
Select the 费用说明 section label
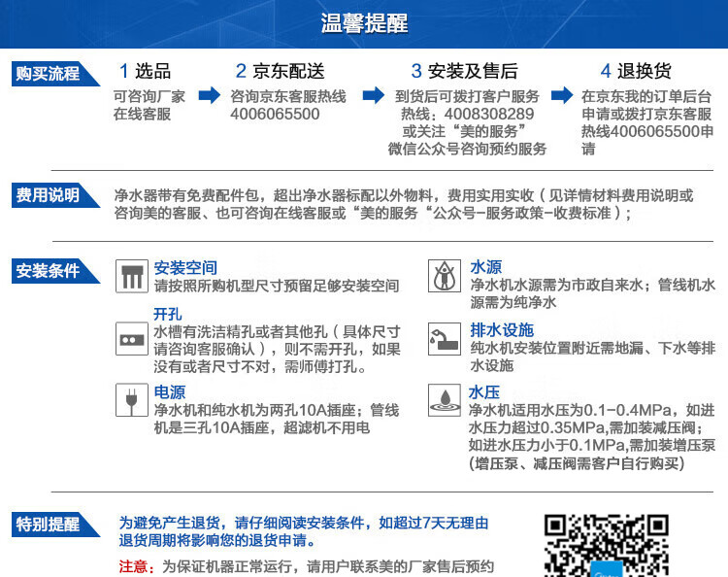55,195
